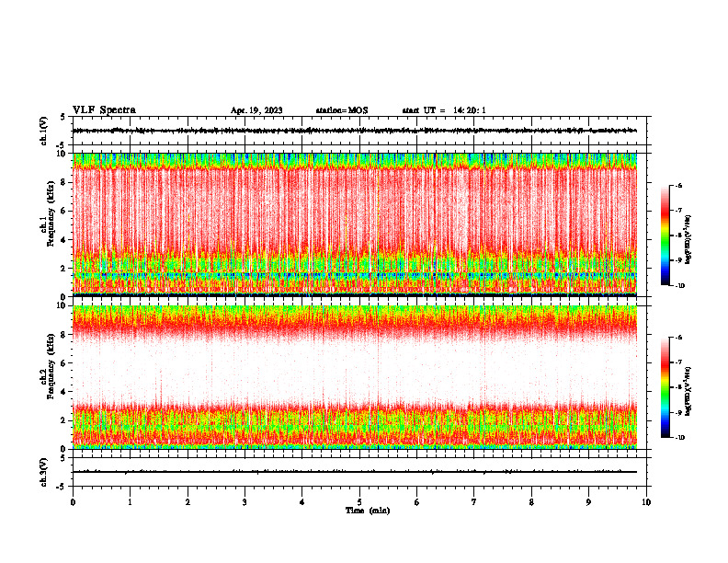The image size is (728, 563).
Task: Click the time axis tick label '3'
Action: (245, 502)
